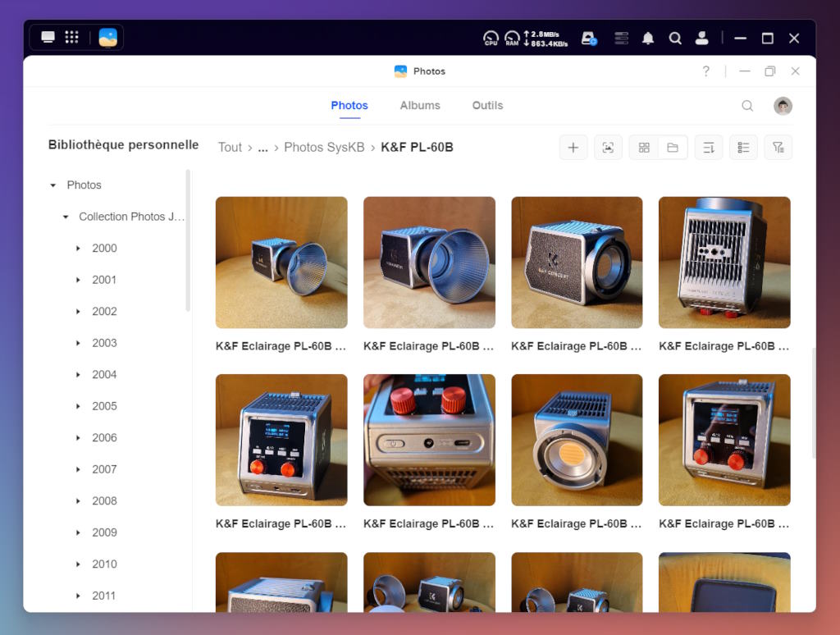This screenshot has width=840, height=635.
Task: Click the Photos app icon in taskbar
Action: [x=108, y=38]
